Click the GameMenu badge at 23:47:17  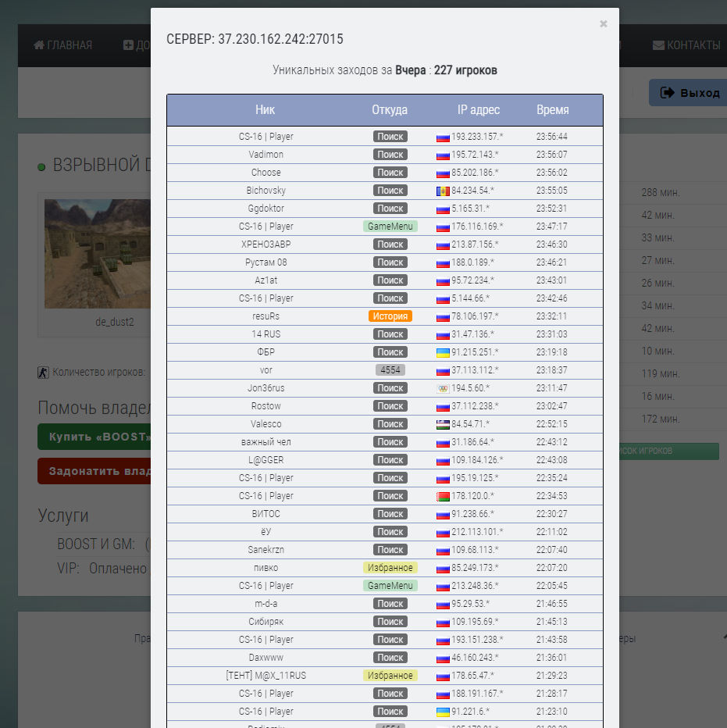(390, 226)
